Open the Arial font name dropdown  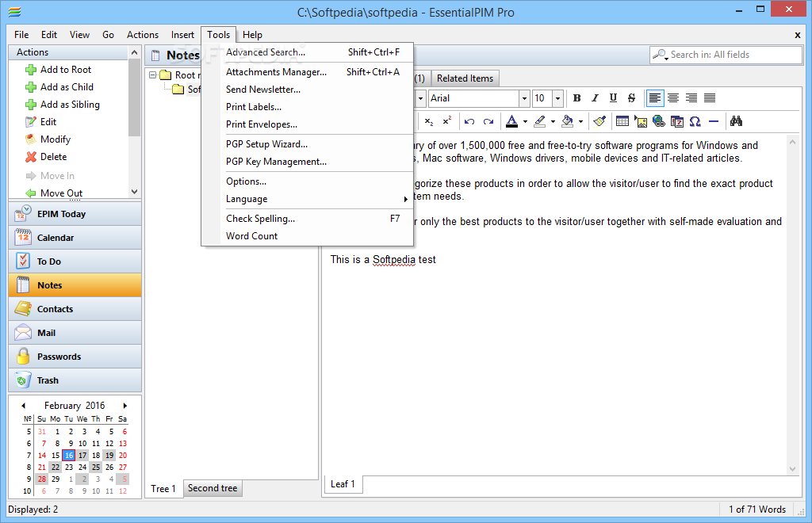click(524, 98)
